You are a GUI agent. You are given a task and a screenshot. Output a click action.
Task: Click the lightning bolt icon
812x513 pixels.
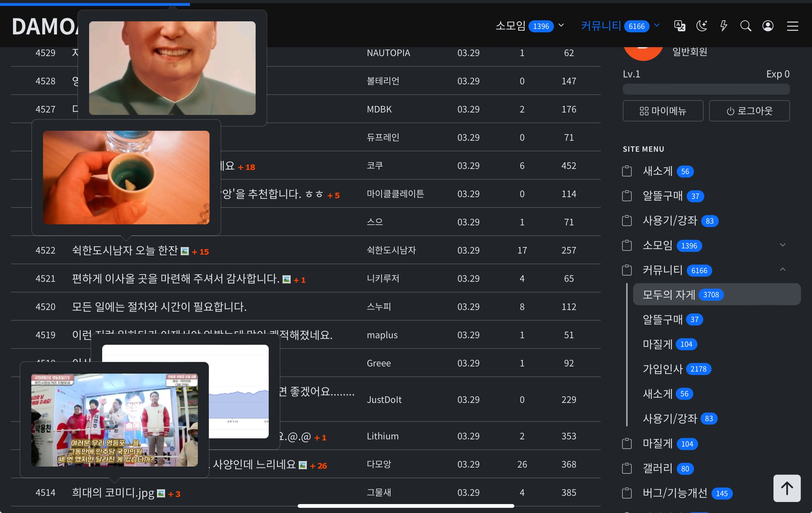click(x=724, y=26)
